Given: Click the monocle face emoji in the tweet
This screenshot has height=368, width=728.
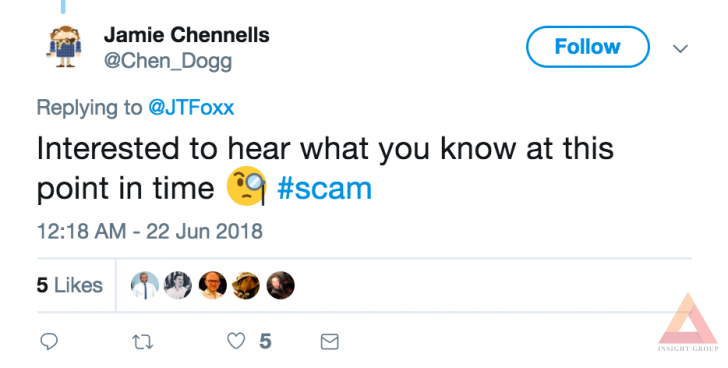Looking at the screenshot, I should tap(247, 186).
